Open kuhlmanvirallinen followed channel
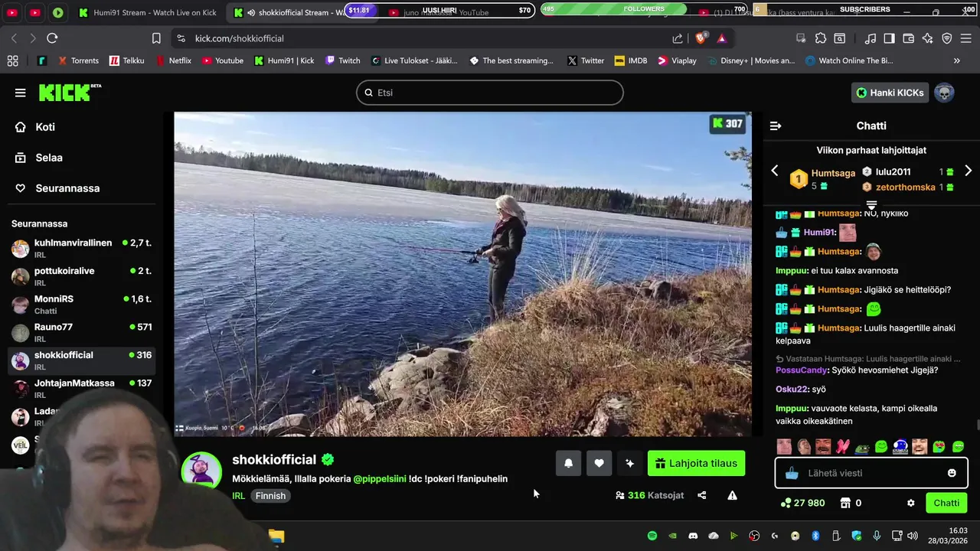This screenshot has width=980, height=551. pos(81,248)
